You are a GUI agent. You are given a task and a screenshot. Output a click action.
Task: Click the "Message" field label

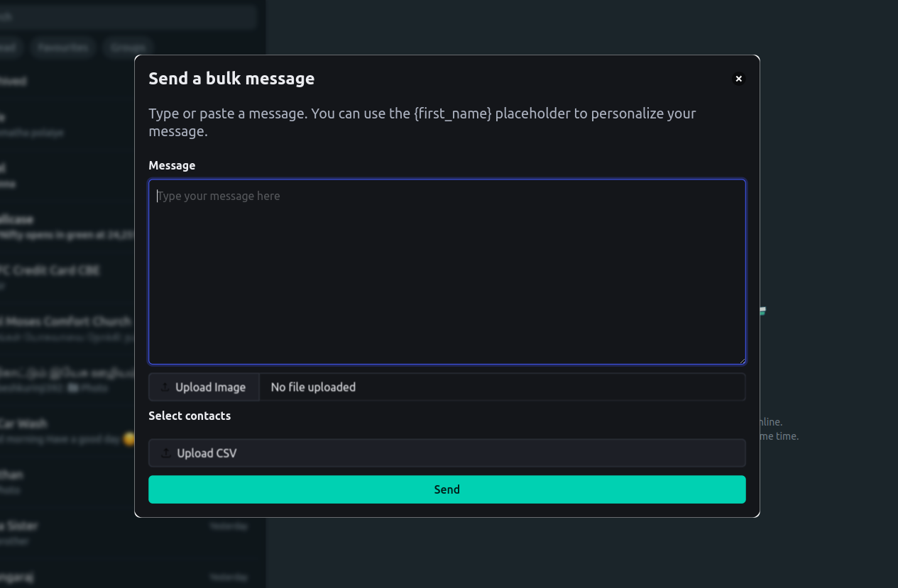coord(172,165)
